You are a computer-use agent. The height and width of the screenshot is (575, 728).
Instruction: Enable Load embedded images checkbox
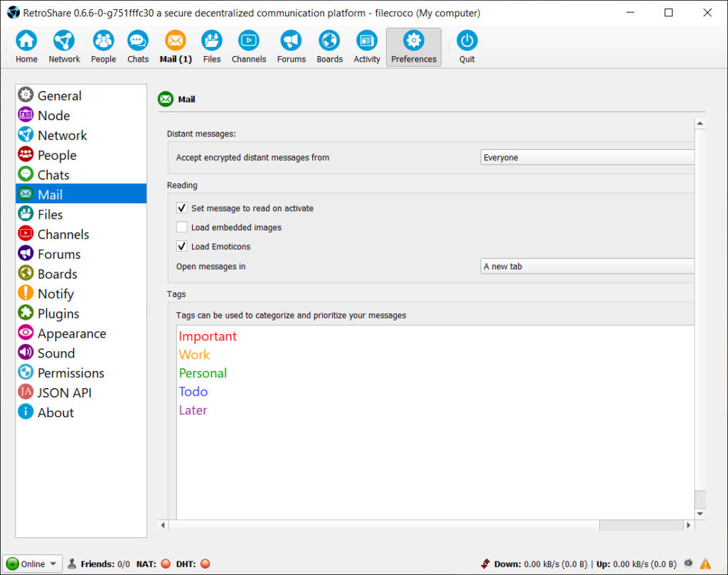pyautogui.click(x=182, y=227)
